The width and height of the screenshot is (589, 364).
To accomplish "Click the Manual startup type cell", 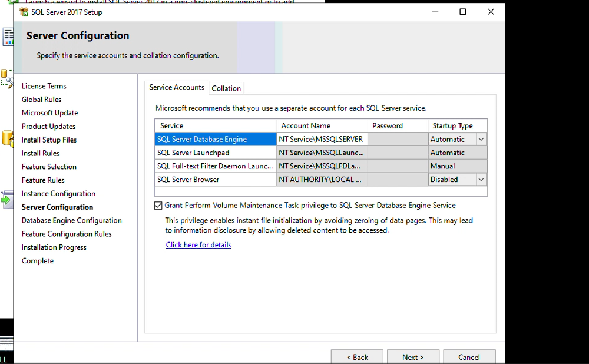I will [458, 166].
